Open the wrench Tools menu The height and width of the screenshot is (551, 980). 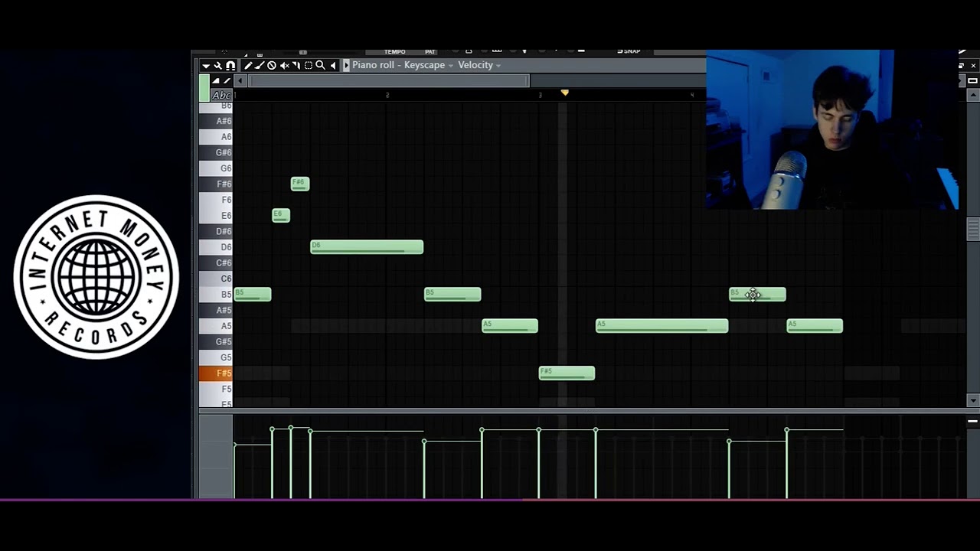click(217, 66)
